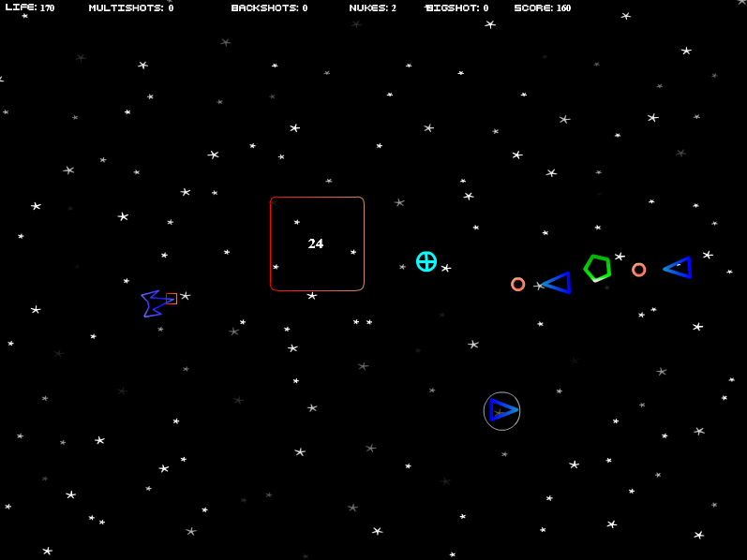
Task: Click the player's blue spaceship
Action: click(x=157, y=303)
